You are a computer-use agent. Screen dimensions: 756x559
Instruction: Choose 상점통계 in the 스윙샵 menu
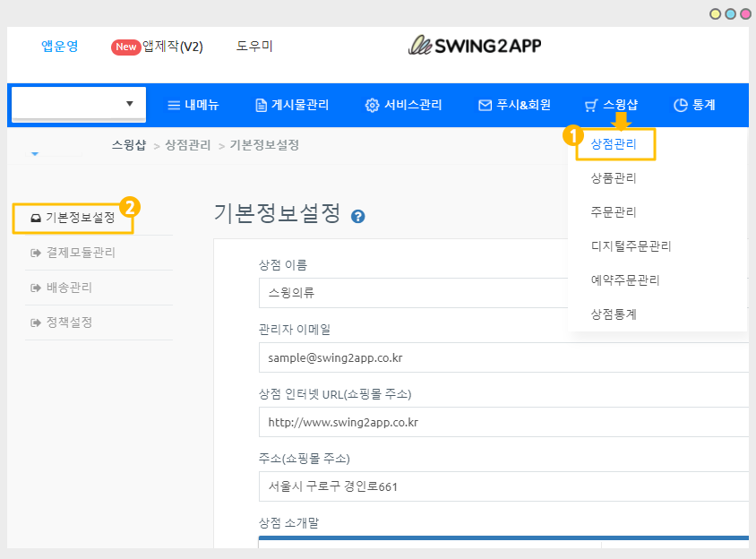pos(614,314)
